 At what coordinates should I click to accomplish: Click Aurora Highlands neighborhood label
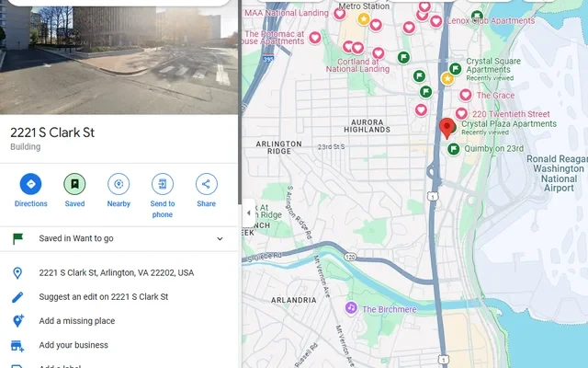(367, 126)
